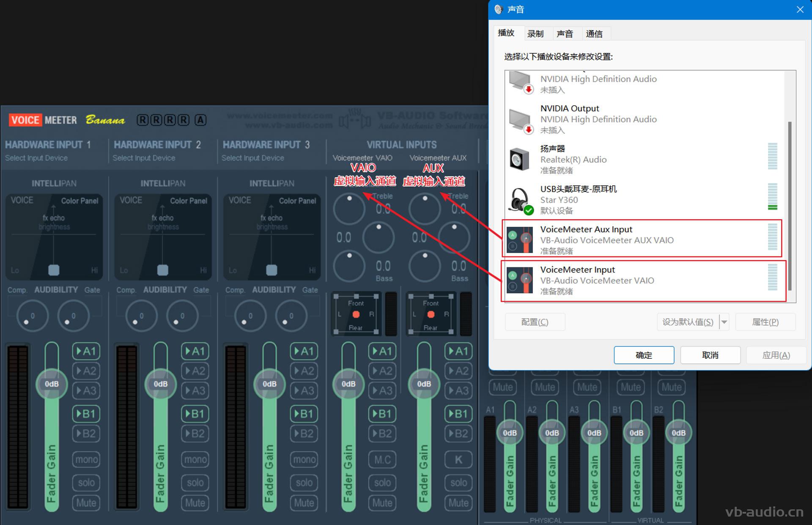Select the VoiceMeeter Input playback device

pos(644,280)
